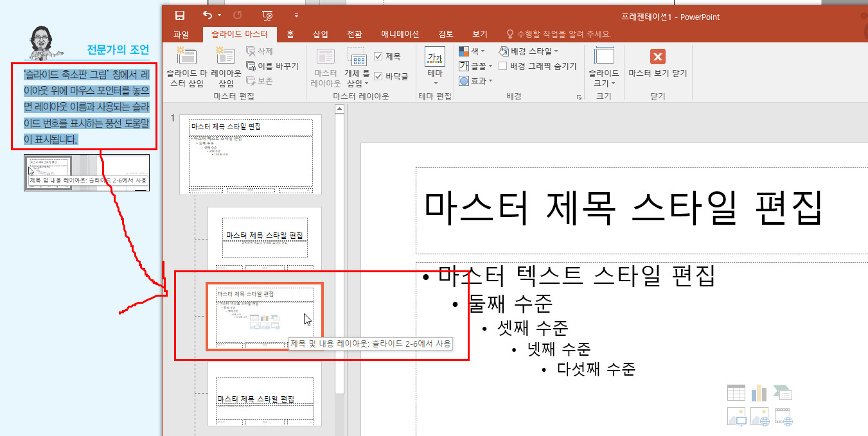The height and width of the screenshot is (436, 868).
Task: Select the first slide master thumbnail
Action: tap(251, 154)
